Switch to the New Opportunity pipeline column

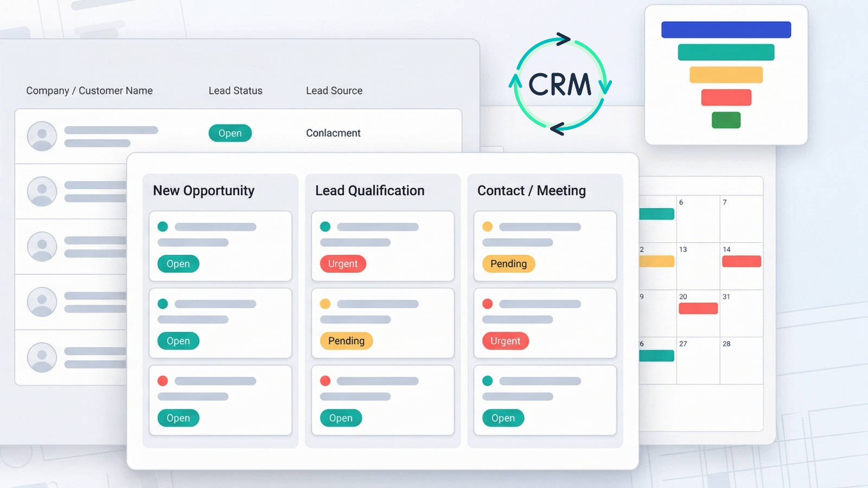coord(205,191)
